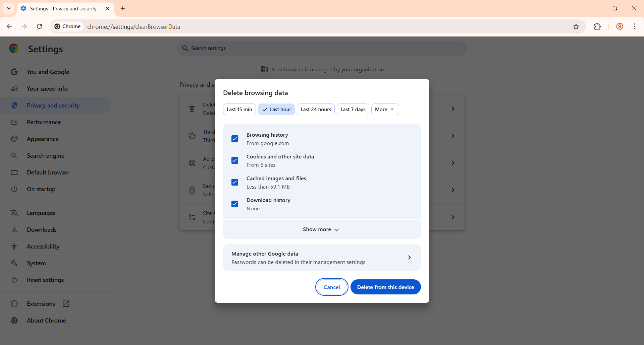
Task: Toggle the Download history checkbox
Action: 235,204
